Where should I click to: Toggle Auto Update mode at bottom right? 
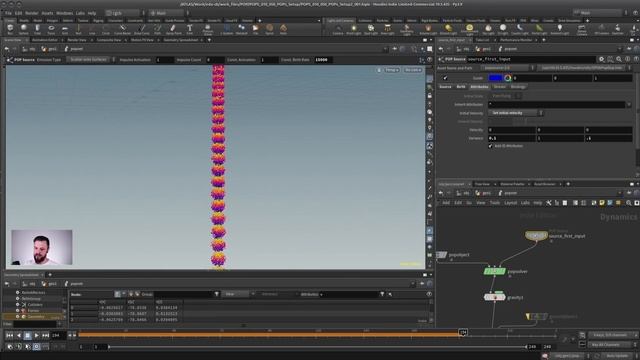pos(617,356)
